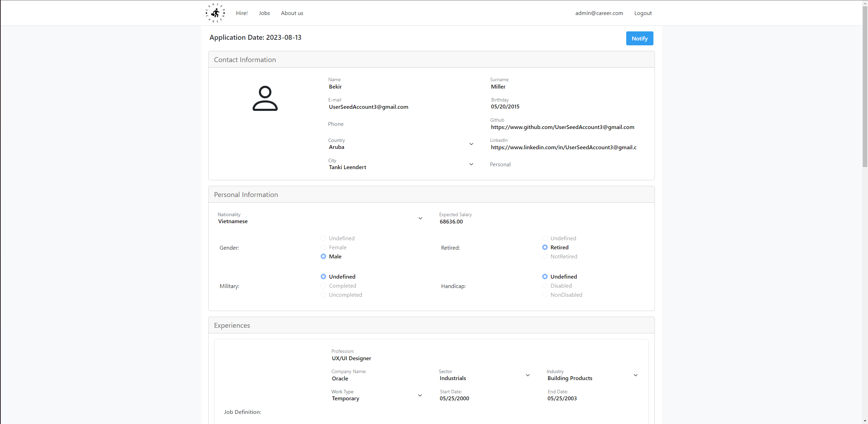Click the page vertical scrollbar thumb
The height and width of the screenshot is (424, 868).
[x=865, y=86]
